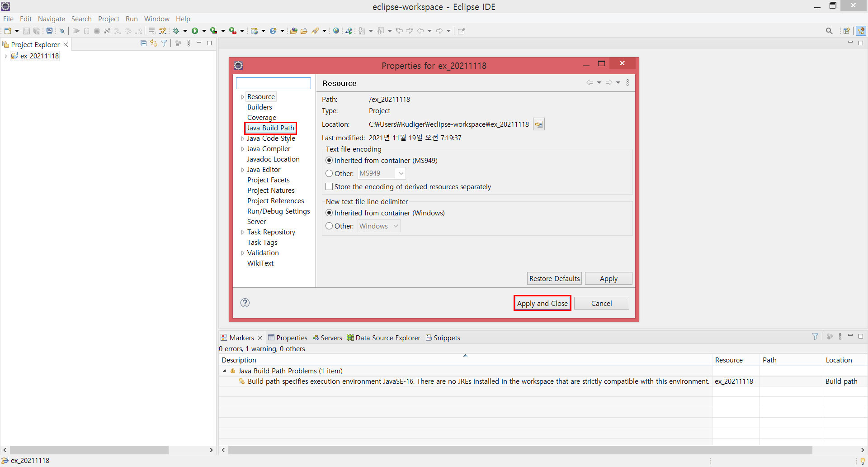This screenshot has width=868, height=467.
Task: Select encoding Inherited from container (MS949)
Action: [x=382, y=160]
